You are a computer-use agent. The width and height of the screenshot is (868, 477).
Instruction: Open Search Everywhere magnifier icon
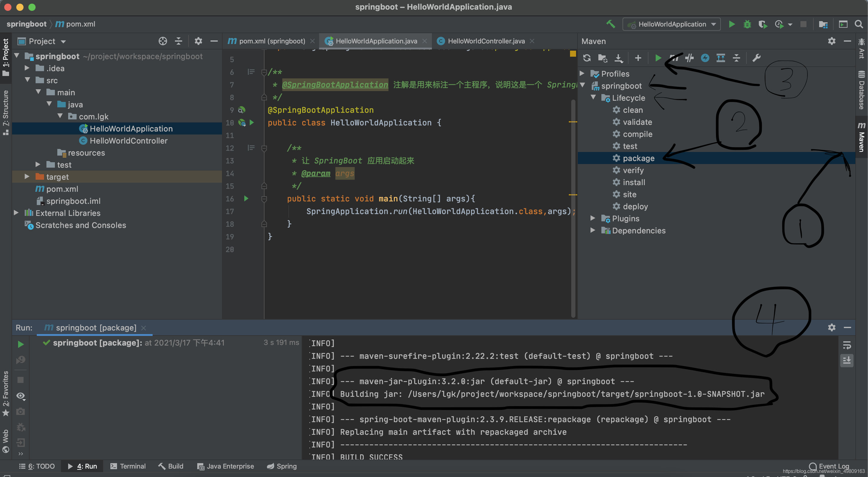[859, 24]
